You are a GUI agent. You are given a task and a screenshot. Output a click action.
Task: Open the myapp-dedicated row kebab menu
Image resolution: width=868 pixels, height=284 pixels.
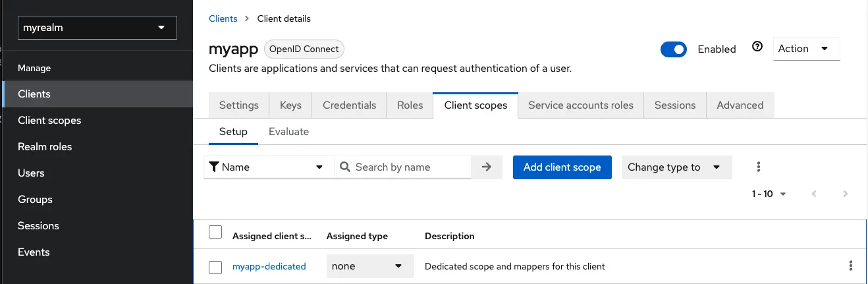coord(851,266)
